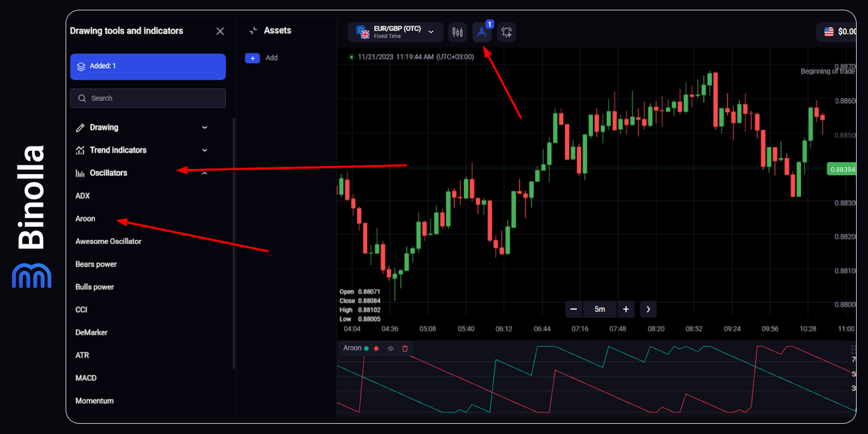Click the green Aroon up color dot

click(x=366, y=348)
